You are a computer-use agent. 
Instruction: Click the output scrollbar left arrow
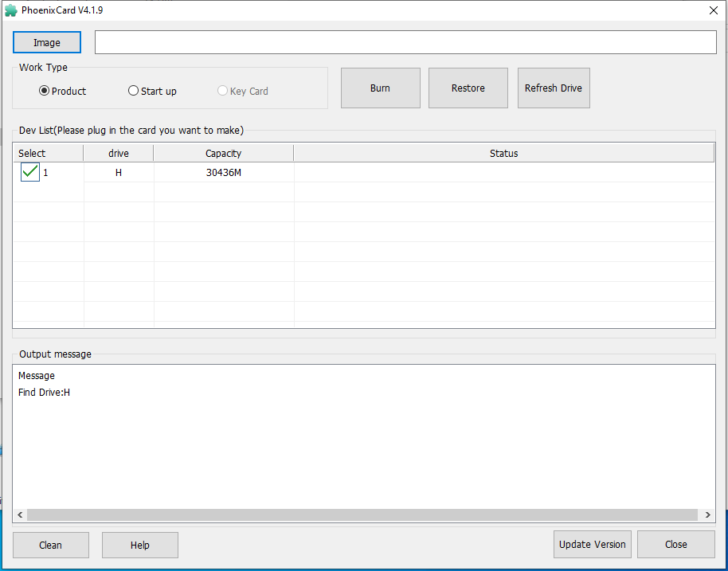click(20, 514)
